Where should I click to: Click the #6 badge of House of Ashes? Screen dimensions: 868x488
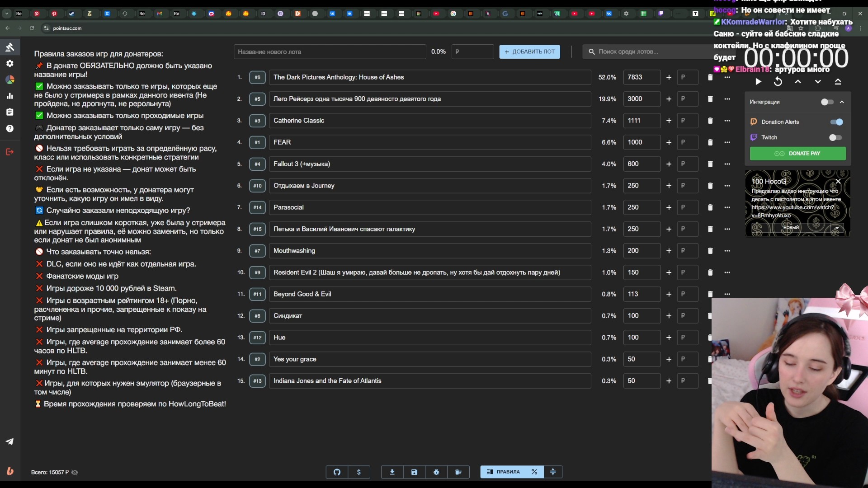coord(257,77)
